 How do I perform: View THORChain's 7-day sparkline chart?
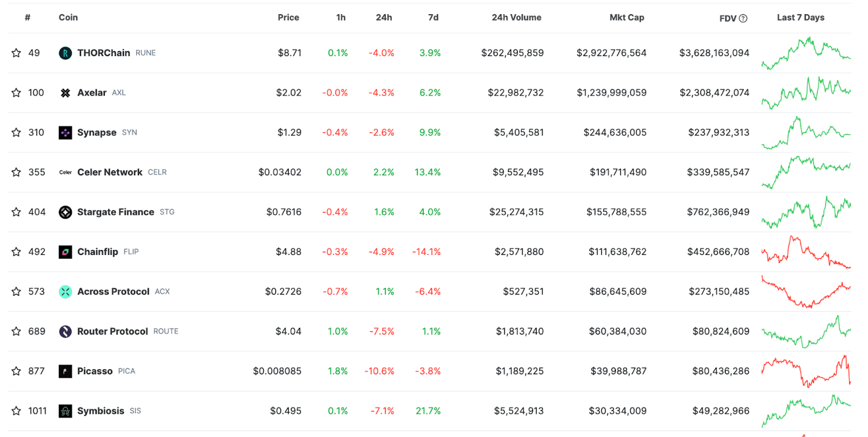tap(806, 53)
